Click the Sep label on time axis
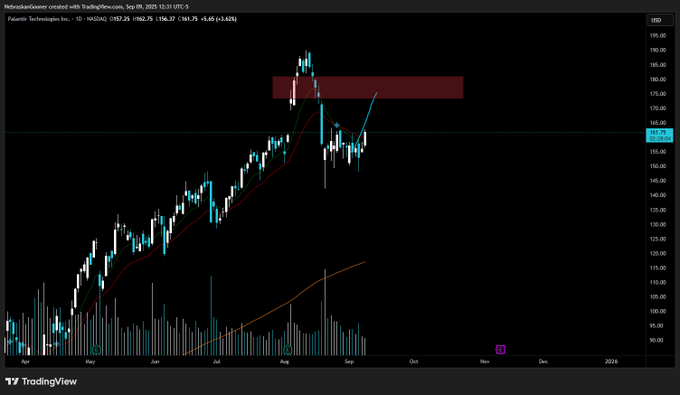Image resolution: width=680 pixels, height=395 pixels. [x=349, y=362]
